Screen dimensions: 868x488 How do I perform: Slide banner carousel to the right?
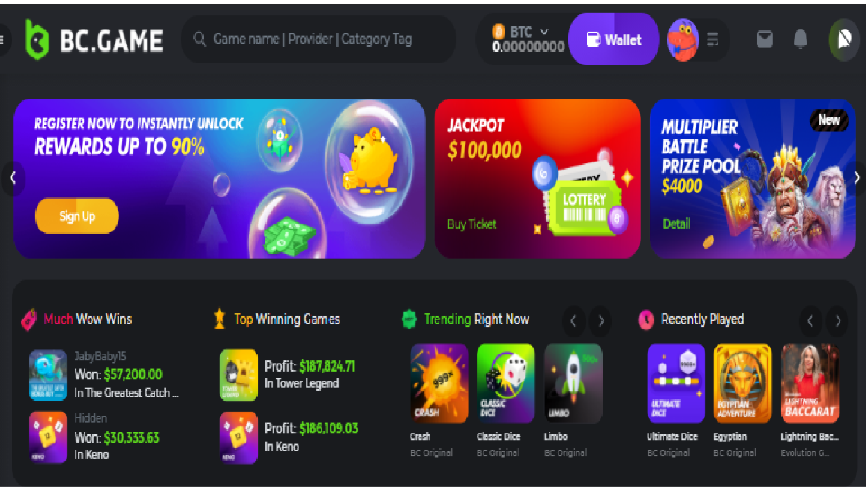pyautogui.click(x=857, y=179)
